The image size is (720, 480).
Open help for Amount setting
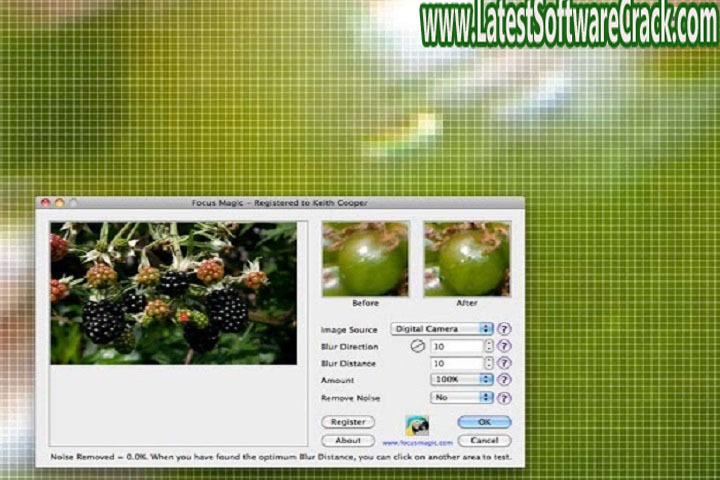point(504,379)
